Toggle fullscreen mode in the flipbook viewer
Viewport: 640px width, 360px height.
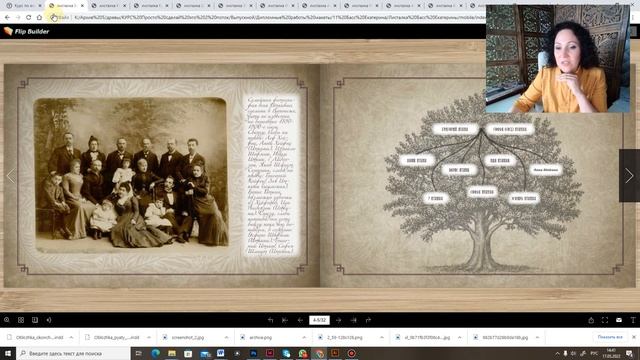tap(605, 320)
